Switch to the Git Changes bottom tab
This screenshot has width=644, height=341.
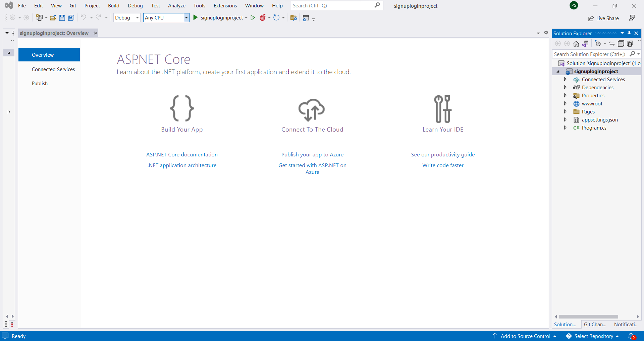(x=595, y=325)
